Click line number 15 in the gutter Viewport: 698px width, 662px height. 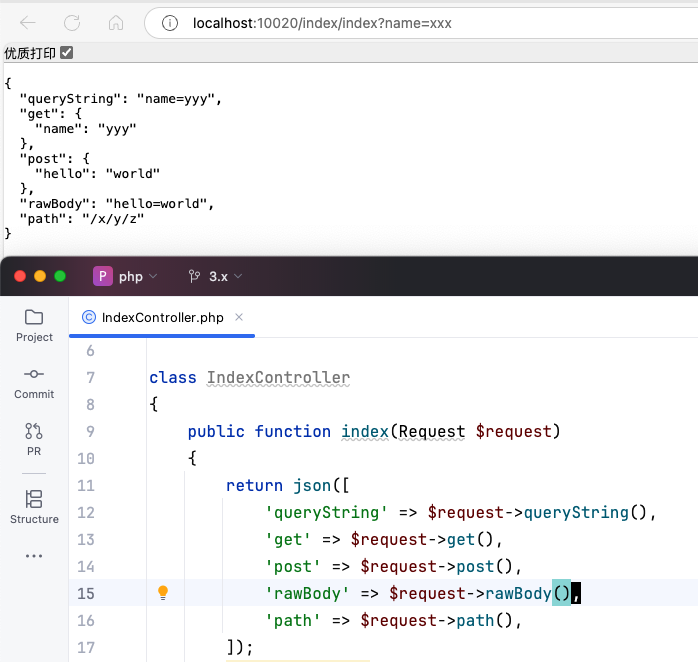(x=85, y=593)
